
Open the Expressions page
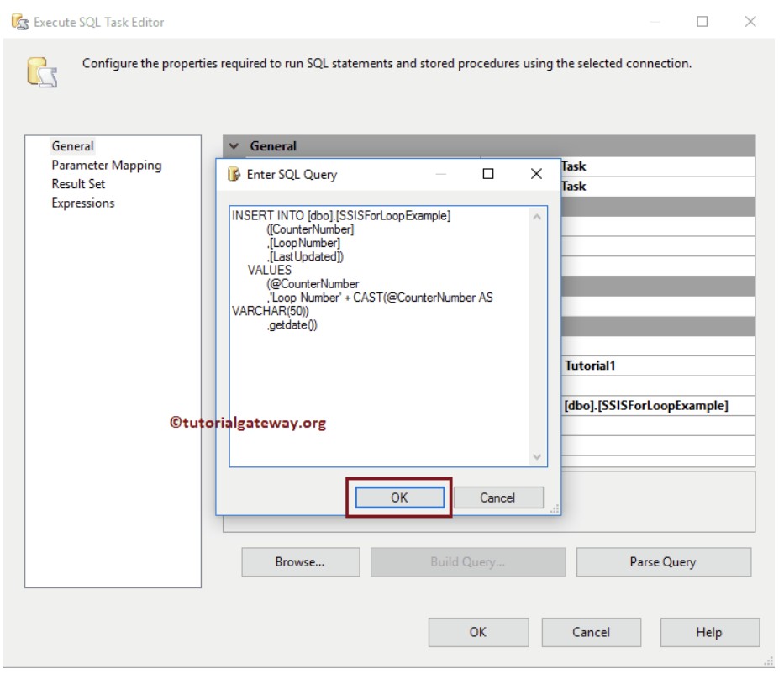83,203
